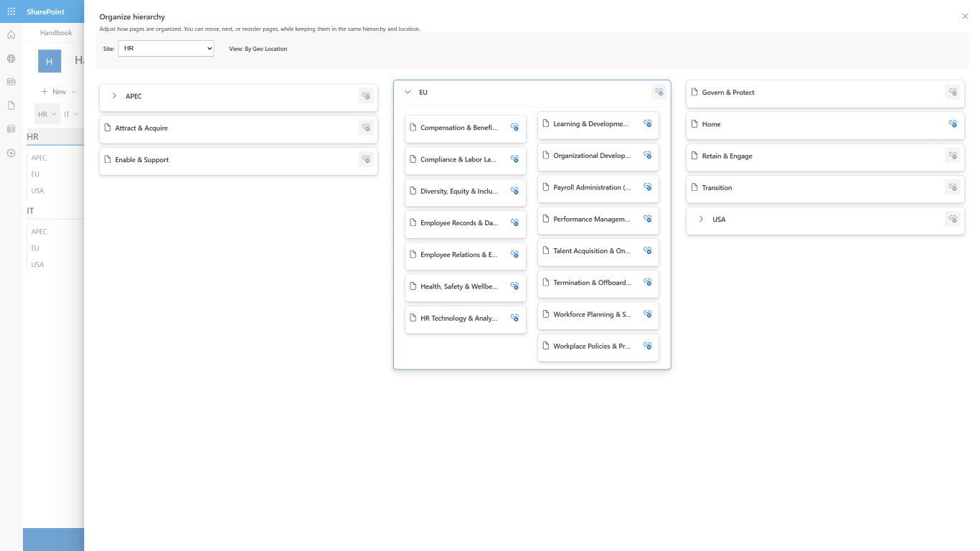Expand the APEC group
This screenshot has width=980, height=551.
click(114, 96)
